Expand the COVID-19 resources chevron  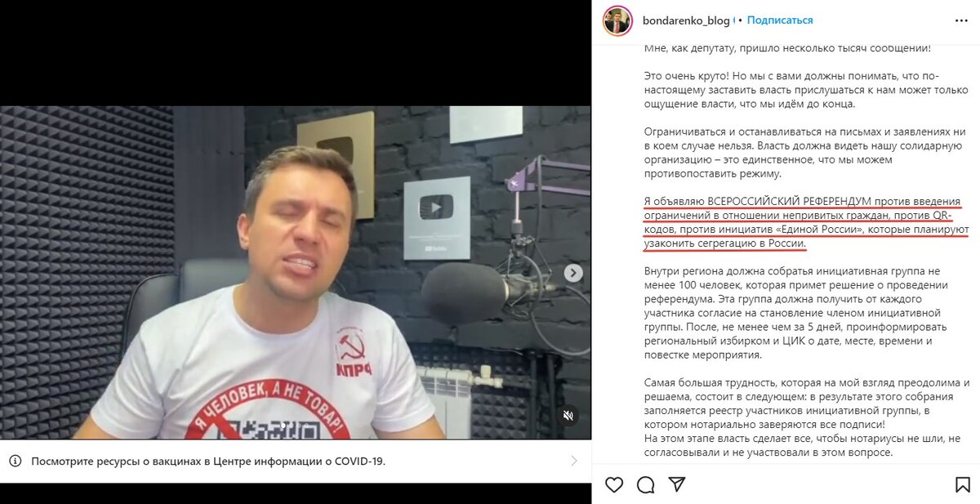(x=574, y=461)
